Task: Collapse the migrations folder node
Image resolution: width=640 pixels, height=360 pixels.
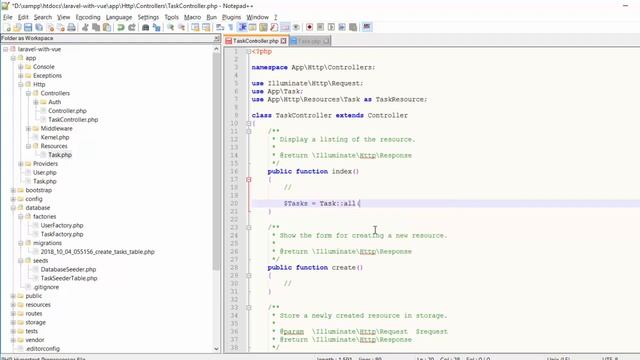Action: point(20,243)
